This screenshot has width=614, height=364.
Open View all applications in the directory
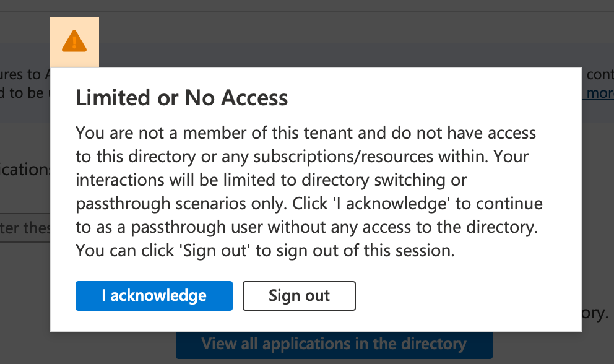[334, 344]
